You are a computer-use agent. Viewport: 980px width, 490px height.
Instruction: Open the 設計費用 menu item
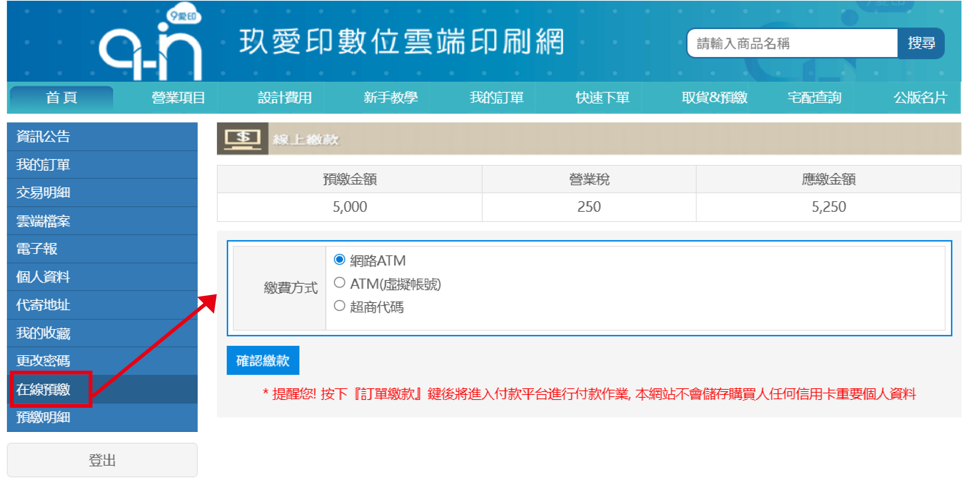click(x=285, y=98)
